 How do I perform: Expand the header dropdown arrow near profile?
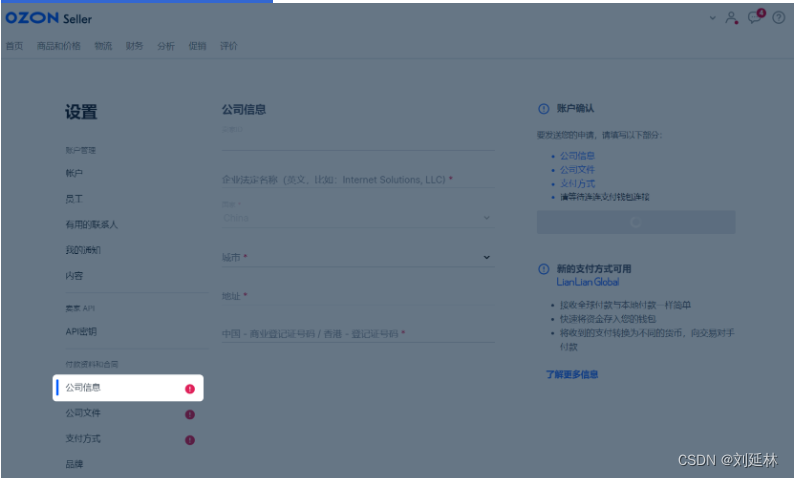pyautogui.click(x=712, y=18)
